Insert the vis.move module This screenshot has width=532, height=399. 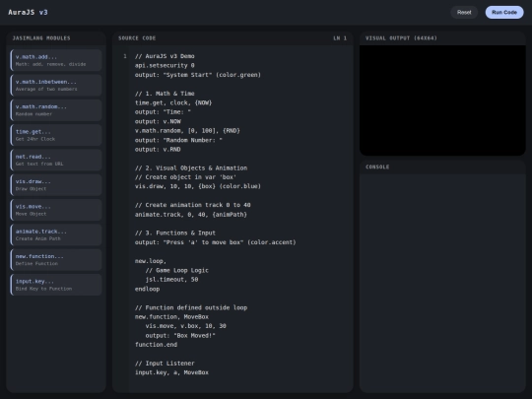pos(56,210)
